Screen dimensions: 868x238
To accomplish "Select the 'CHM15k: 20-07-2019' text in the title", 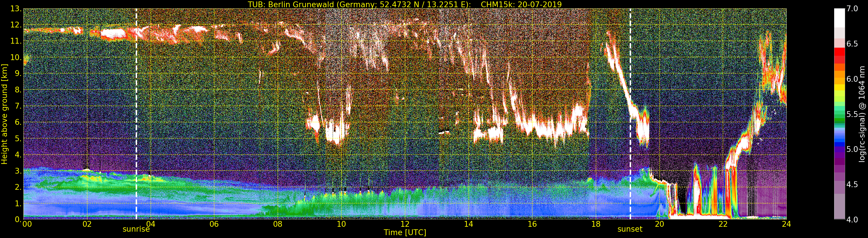I will (x=521, y=4).
